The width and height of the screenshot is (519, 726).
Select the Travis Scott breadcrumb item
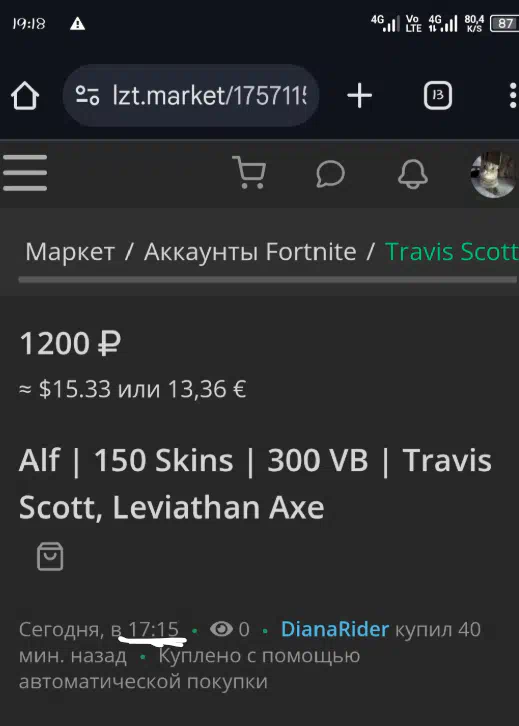(451, 252)
